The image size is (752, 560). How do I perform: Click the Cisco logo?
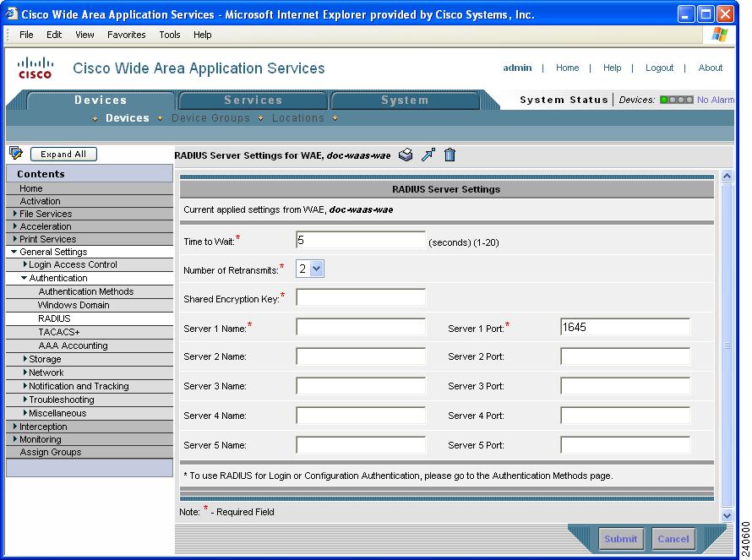tap(35, 68)
